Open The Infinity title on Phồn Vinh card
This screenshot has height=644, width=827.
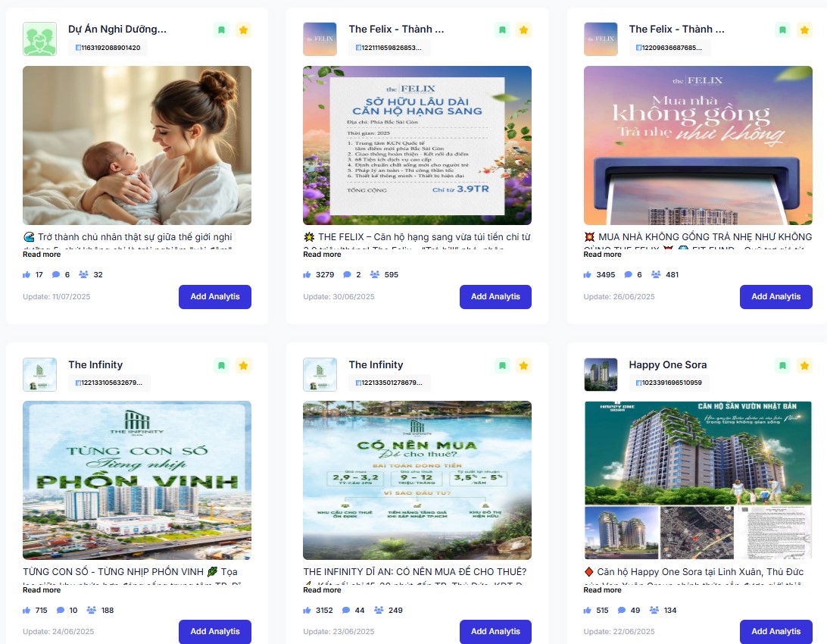pyautogui.click(x=95, y=365)
